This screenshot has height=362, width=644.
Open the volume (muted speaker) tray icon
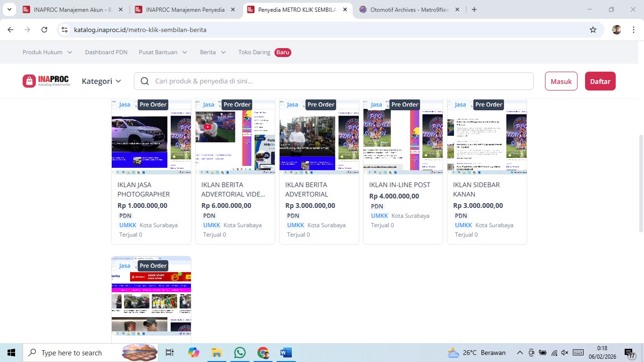565,353
